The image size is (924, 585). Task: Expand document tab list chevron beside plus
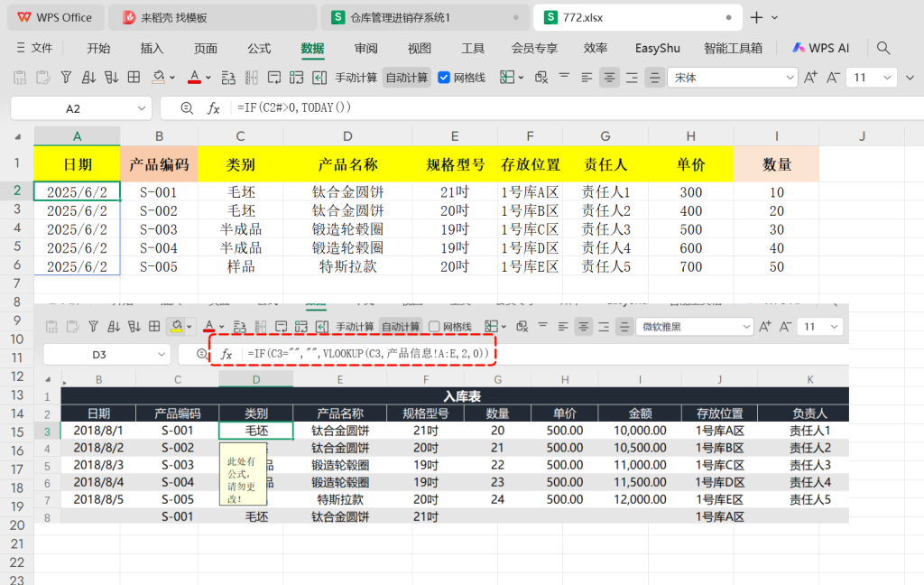(x=774, y=18)
